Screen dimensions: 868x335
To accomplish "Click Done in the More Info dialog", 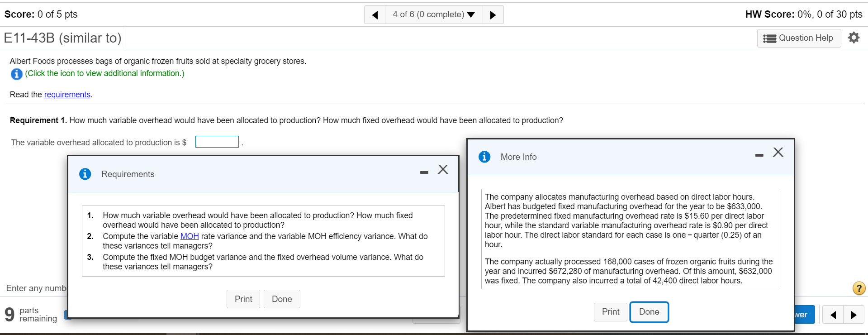I will tap(649, 312).
